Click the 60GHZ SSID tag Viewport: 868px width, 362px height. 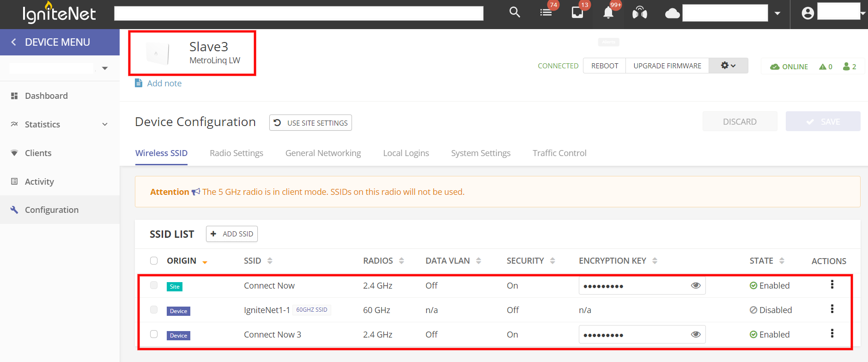pyautogui.click(x=312, y=310)
